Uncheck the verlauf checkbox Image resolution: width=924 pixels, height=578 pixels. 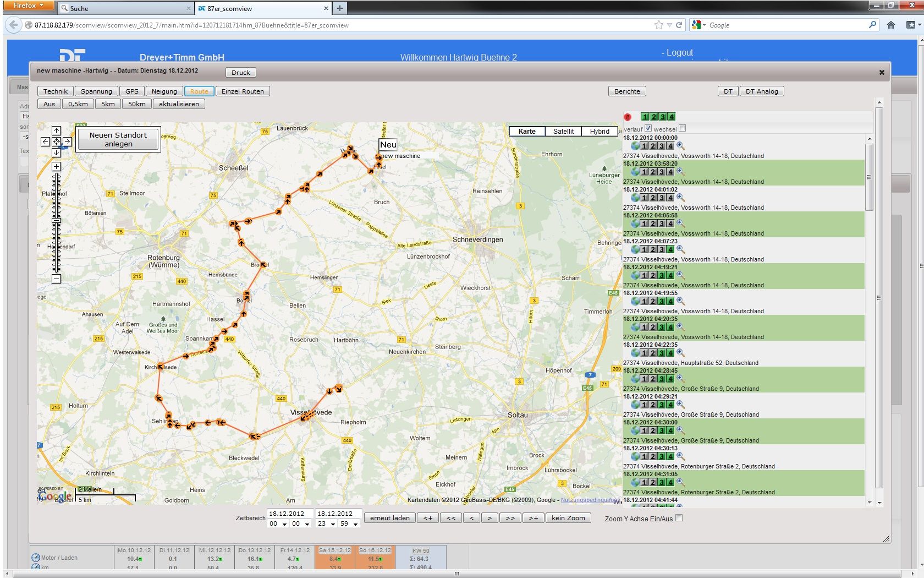[x=648, y=128]
